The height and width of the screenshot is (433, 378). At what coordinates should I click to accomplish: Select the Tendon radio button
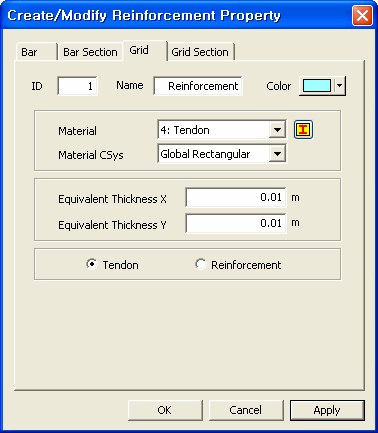[91, 264]
